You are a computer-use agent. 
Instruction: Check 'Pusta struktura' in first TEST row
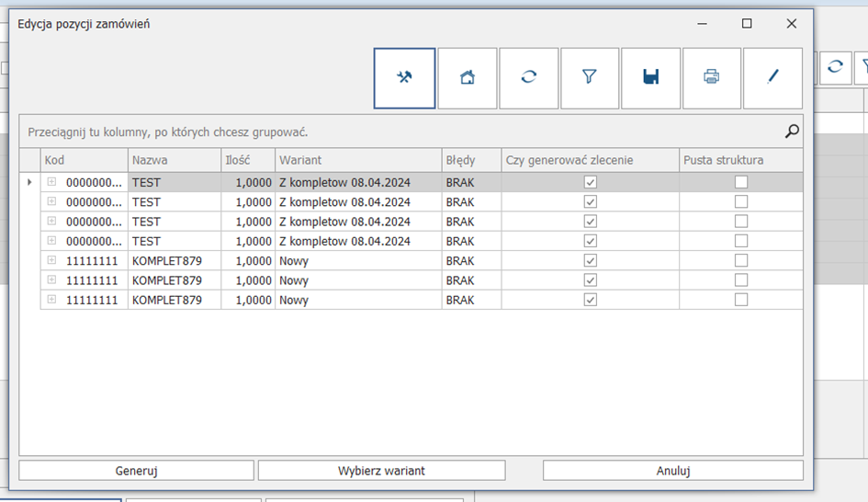(740, 182)
